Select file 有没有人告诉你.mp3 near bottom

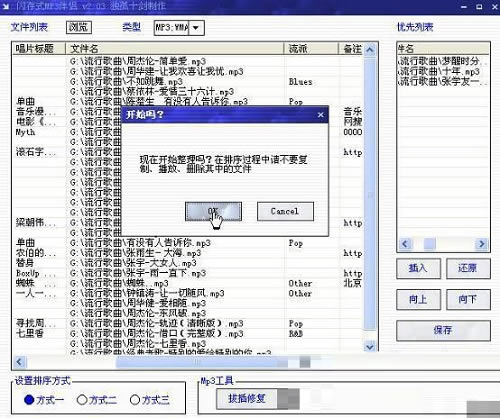140,243
